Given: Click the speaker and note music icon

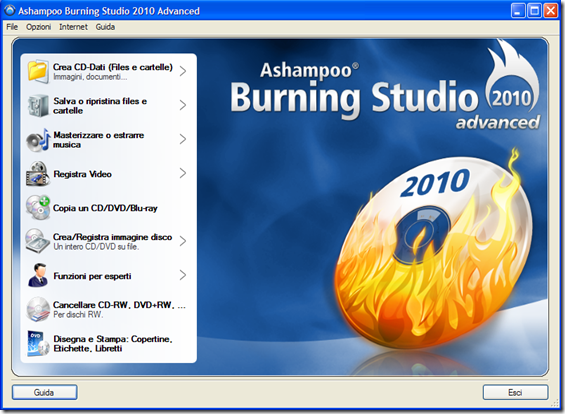Looking at the screenshot, I should click(x=37, y=140).
